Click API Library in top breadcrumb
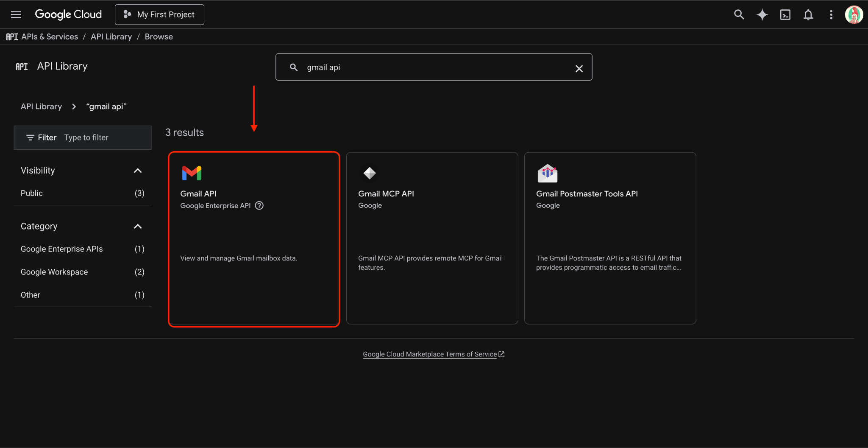This screenshot has height=448, width=868. coord(111,36)
